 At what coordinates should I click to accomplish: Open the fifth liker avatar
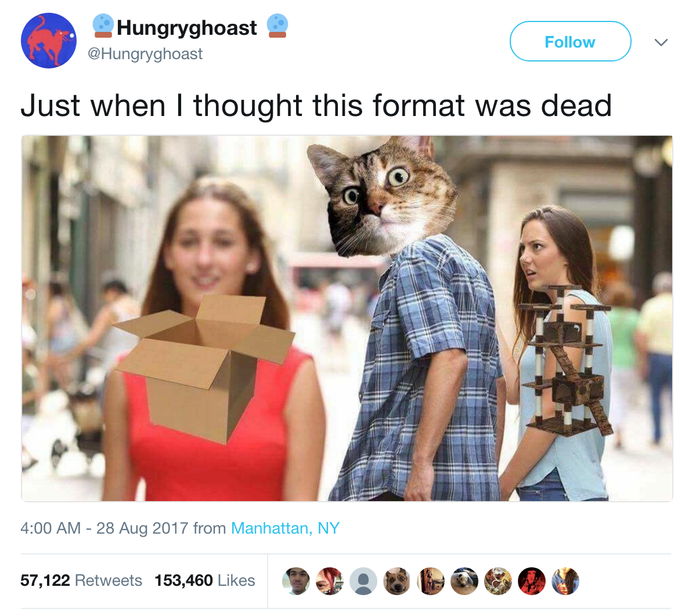click(x=430, y=581)
